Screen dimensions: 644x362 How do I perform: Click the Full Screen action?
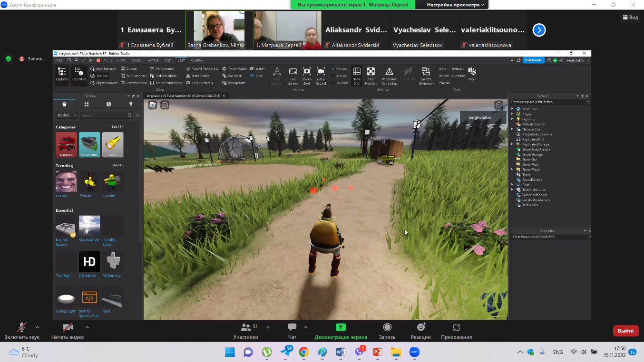293,76
